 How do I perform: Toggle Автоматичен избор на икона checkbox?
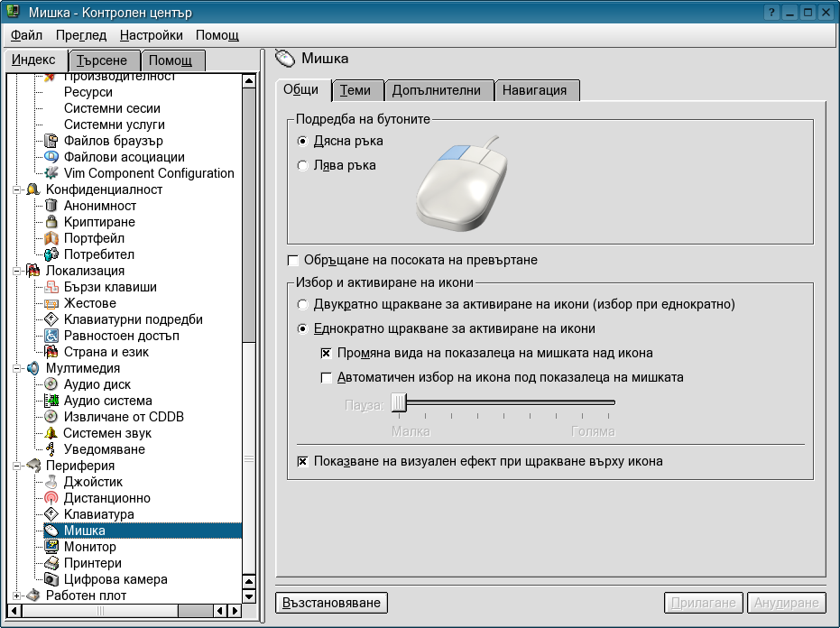click(x=327, y=377)
